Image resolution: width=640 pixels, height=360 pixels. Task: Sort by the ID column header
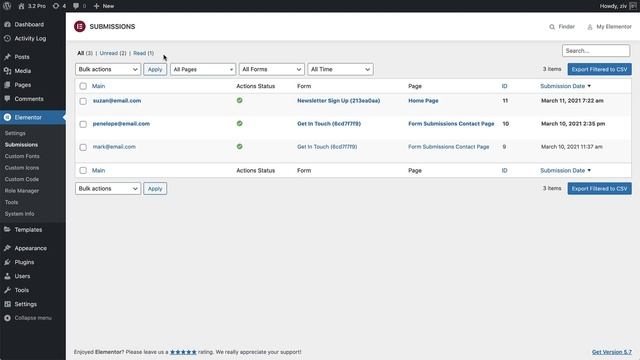[504, 86]
